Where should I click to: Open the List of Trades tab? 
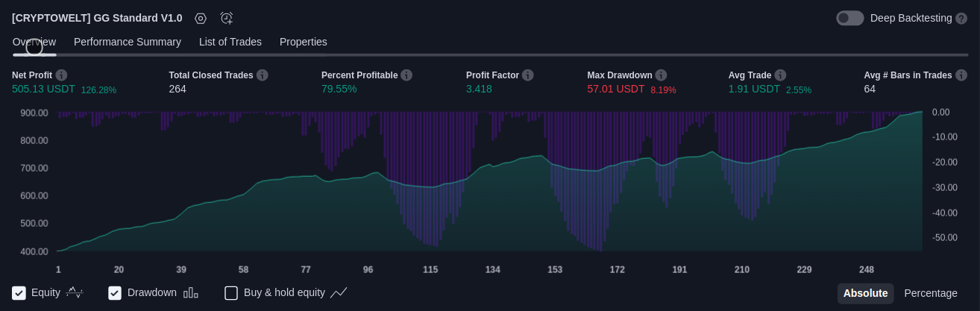[x=230, y=42]
